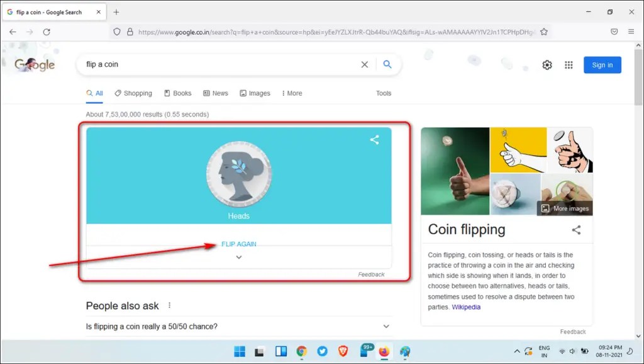This screenshot has height=364, width=644.
Task: Click the Sign in button
Action: [x=602, y=64]
